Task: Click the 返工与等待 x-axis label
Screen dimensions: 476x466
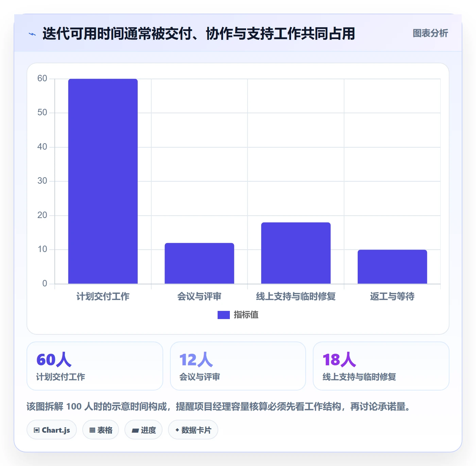Action: (x=392, y=297)
